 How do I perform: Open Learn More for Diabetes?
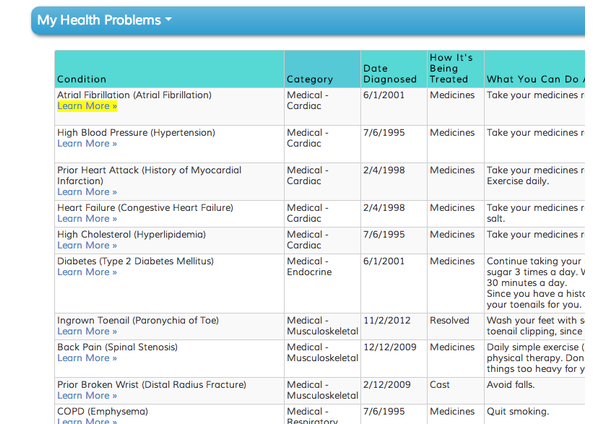click(x=87, y=272)
